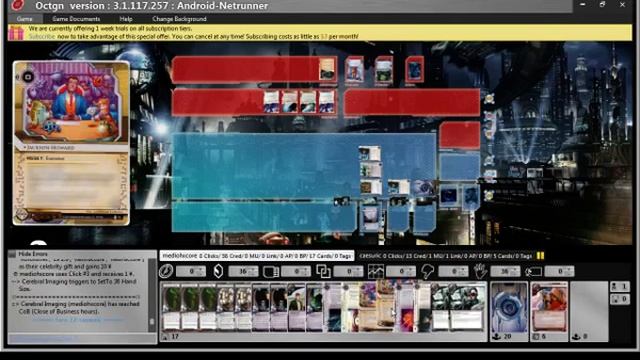
Task: Click the Octgn logo in title bar
Action: click(17, 5)
